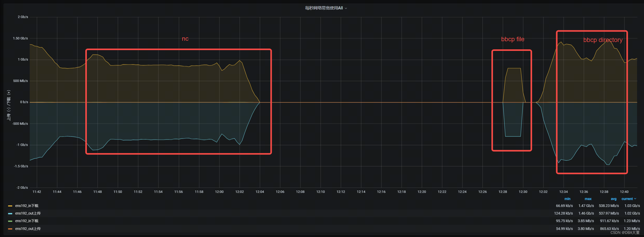Click the -2 Gb/s y-axis label
This screenshot has height=237, width=644.
click(x=22, y=188)
